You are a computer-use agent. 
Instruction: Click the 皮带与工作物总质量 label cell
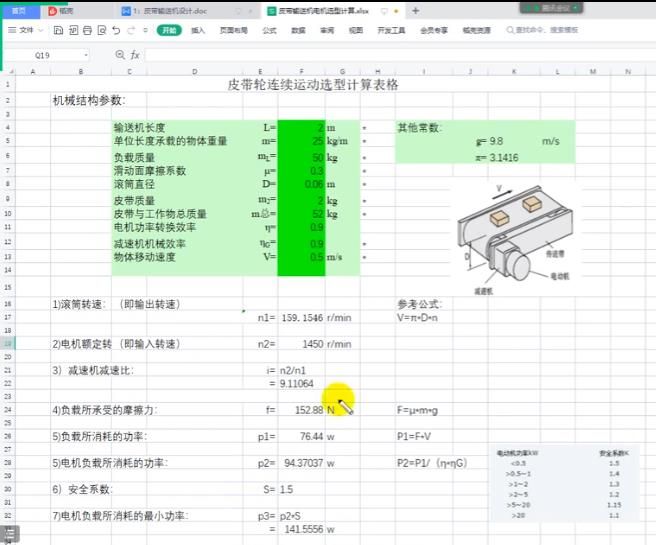pos(160,214)
